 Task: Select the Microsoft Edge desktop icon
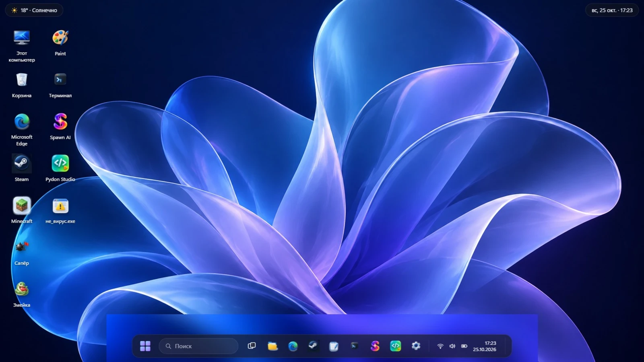pyautogui.click(x=22, y=130)
